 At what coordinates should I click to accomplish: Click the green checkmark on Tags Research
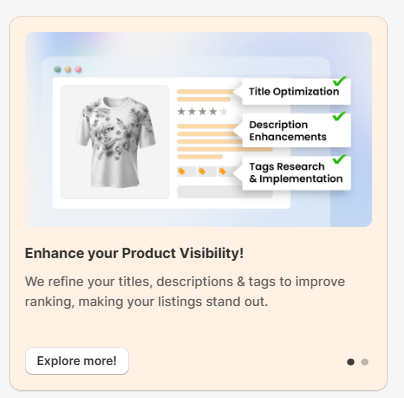(x=339, y=159)
